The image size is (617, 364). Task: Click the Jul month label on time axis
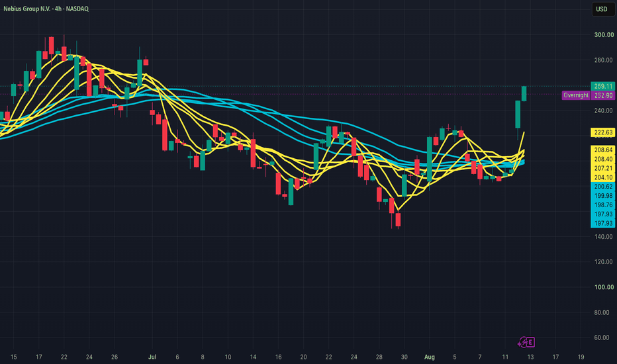152,357
